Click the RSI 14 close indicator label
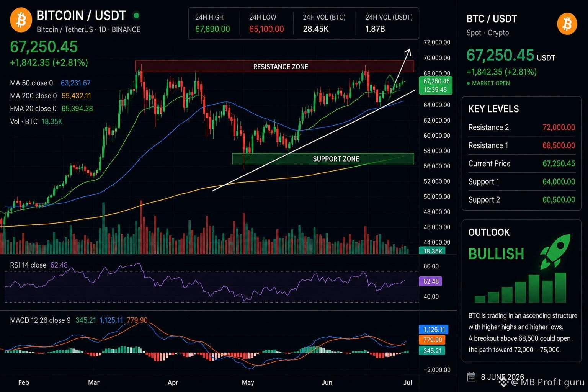The width and height of the screenshot is (588, 392). point(28,265)
